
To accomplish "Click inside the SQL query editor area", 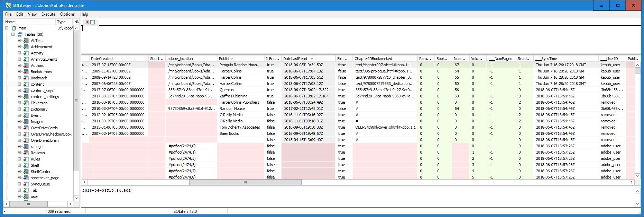I will coord(361,39).
